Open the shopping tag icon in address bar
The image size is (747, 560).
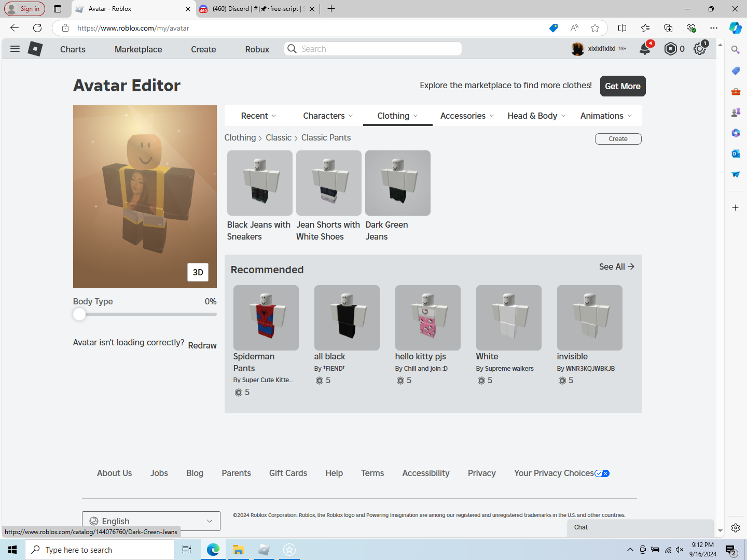pos(554,28)
